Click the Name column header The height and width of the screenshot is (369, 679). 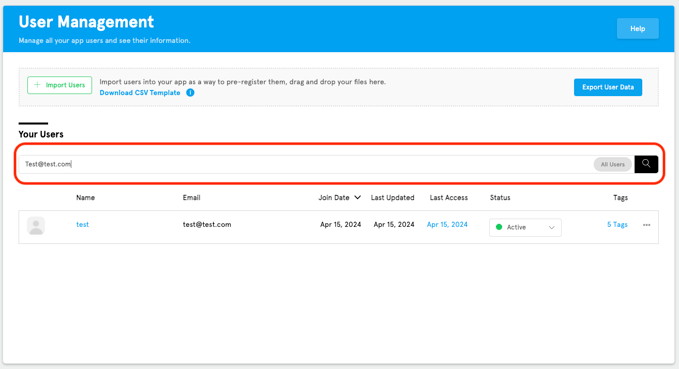pos(85,197)
